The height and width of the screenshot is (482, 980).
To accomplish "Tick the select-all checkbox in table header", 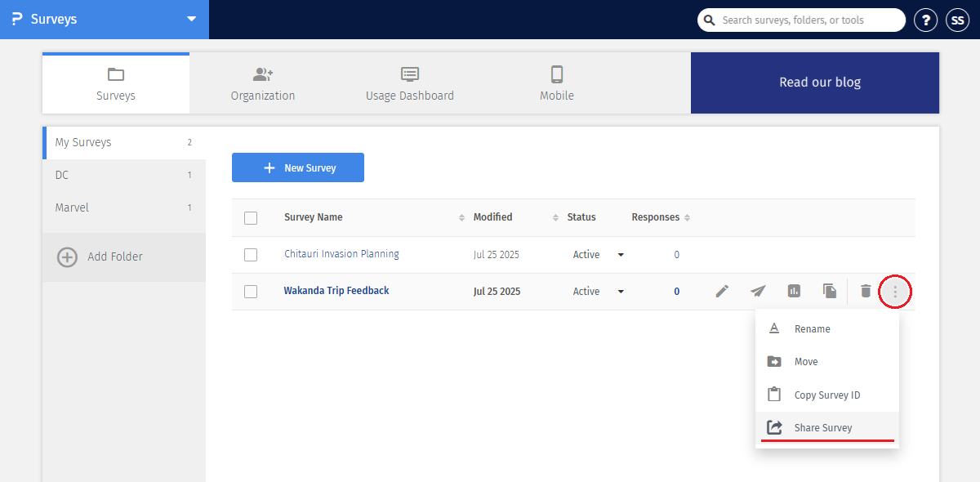I will pos(251,217).
